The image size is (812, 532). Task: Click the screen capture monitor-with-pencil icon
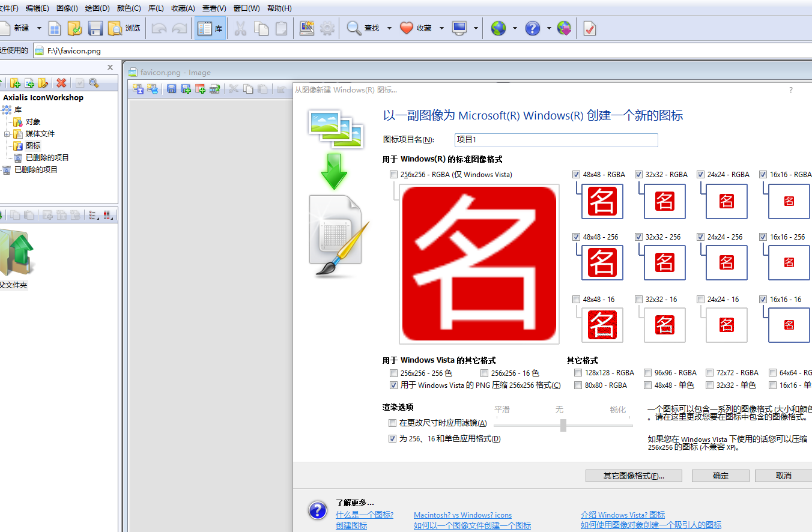(307, 28)
